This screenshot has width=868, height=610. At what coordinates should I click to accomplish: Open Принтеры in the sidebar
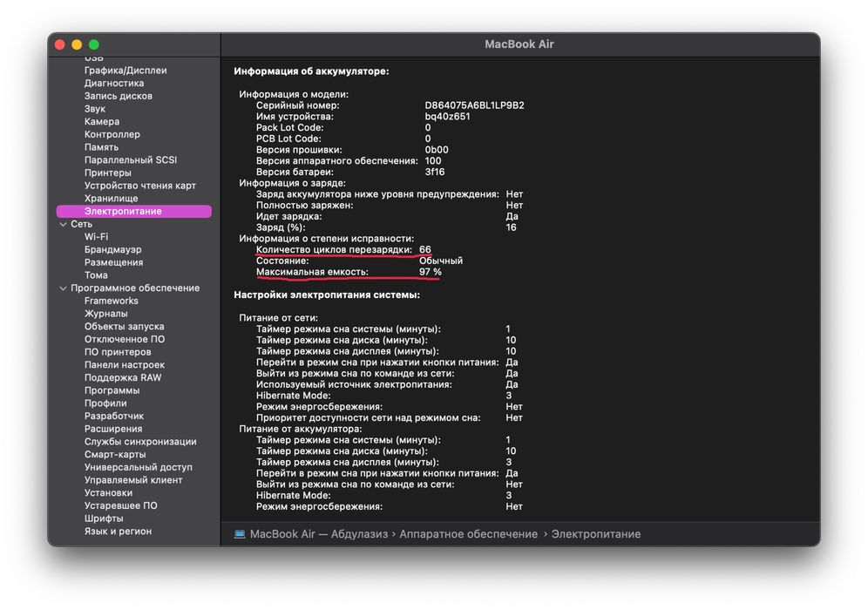click(108, 173)
